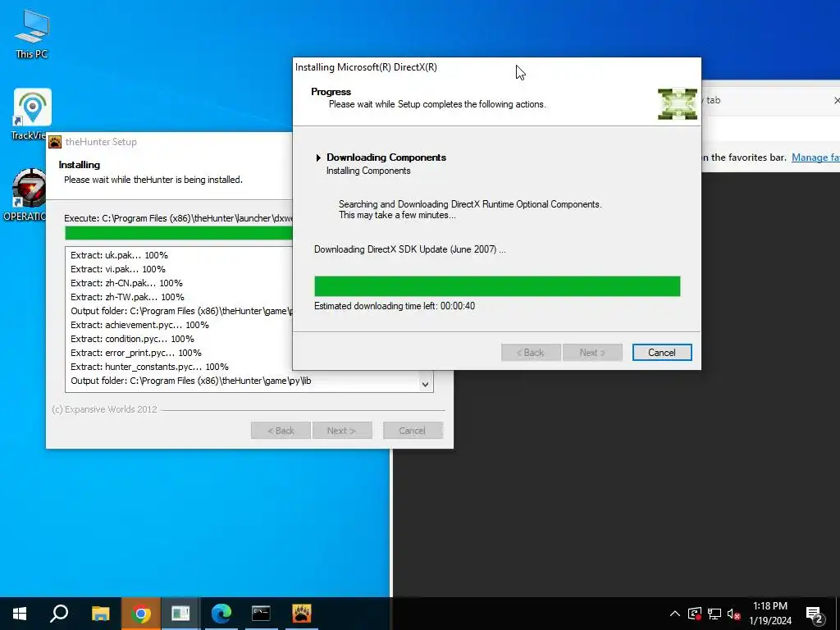This screenshot has width=840, height=630.
Task: Click the Installing Microsoft(R) DirectX(R) title bar
Action: (x=496, y=67)
